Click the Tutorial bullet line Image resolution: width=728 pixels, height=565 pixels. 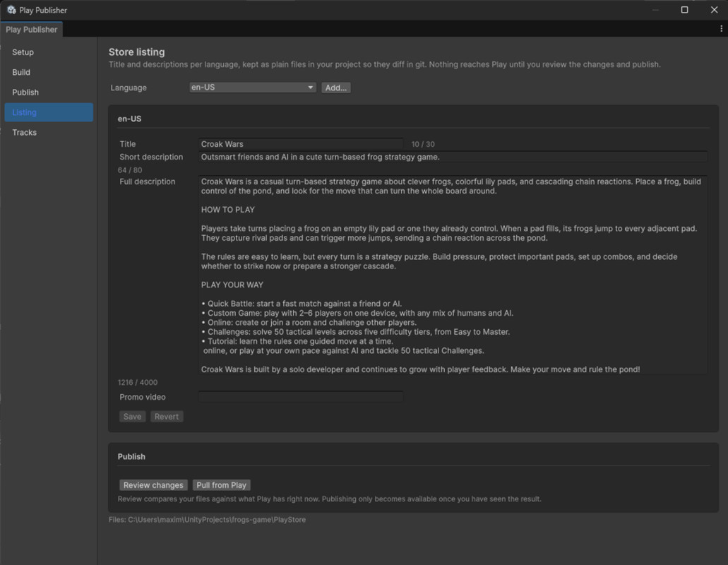(x=297, y=341)
